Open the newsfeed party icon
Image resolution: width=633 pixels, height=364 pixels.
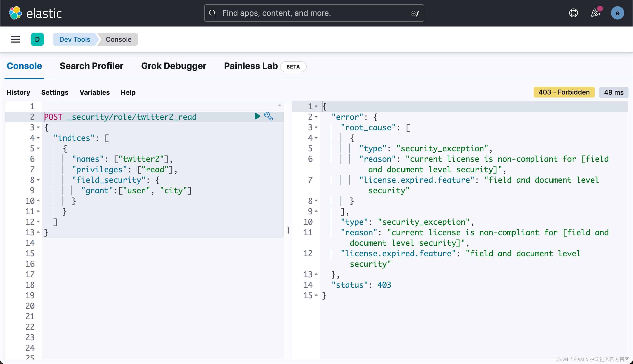596,13
